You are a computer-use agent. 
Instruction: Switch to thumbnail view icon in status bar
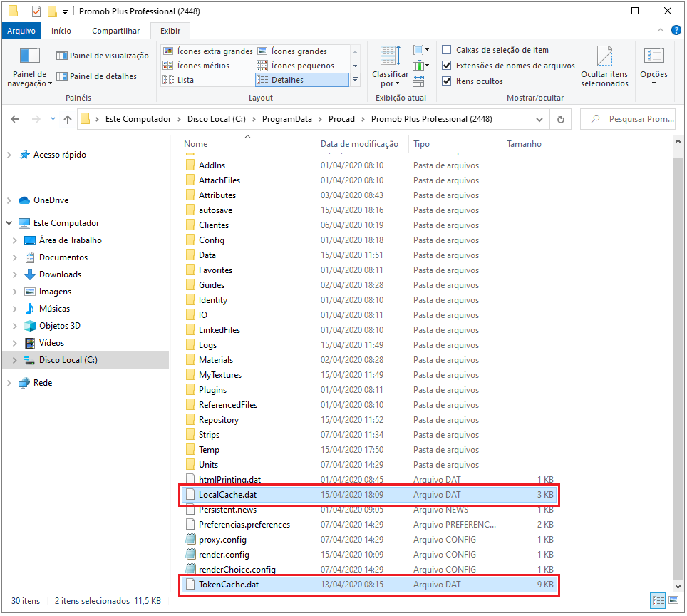(673, 601)
